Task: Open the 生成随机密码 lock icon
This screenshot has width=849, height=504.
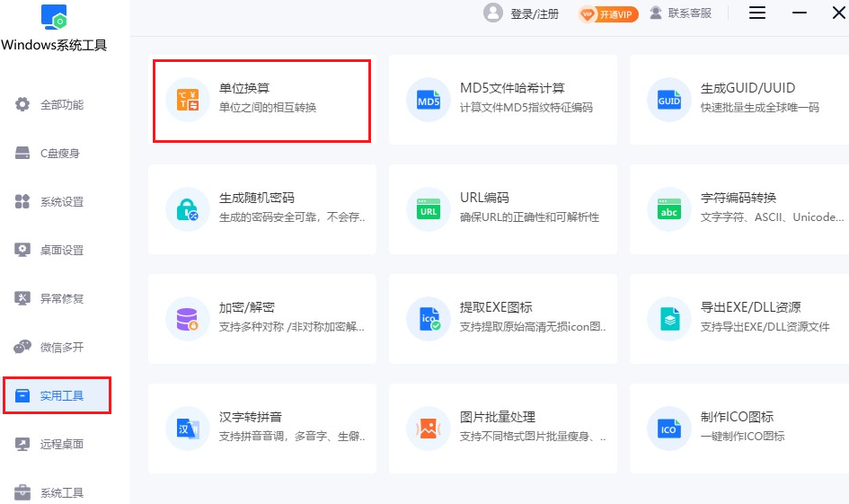Action: point(188,208)
